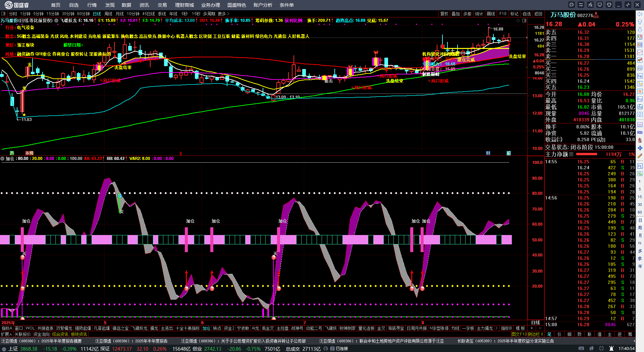The width and height of the screenshot is (644, 352).
Task: Click the 财 marker on the price timeline
Action: tap(488, 153)
